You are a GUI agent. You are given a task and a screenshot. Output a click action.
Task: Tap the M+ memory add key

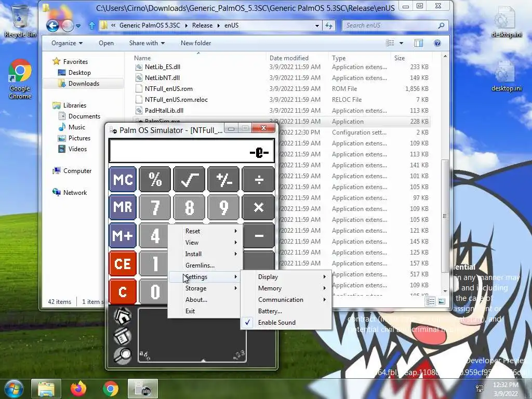123,235
